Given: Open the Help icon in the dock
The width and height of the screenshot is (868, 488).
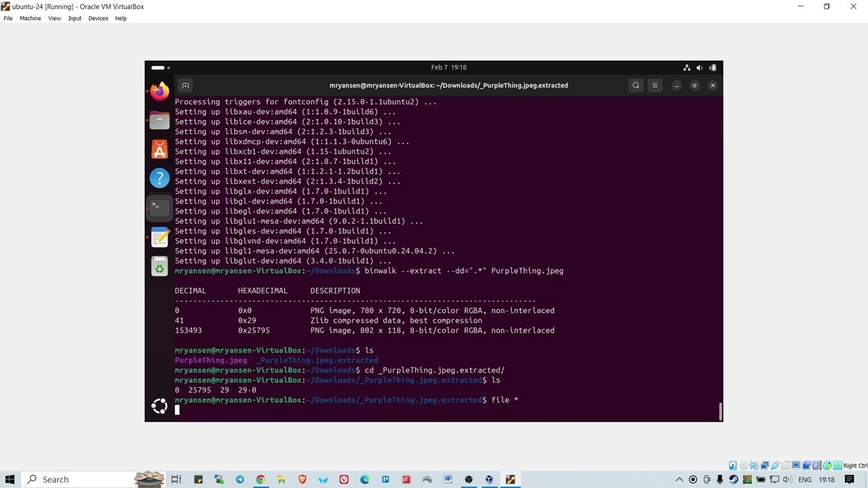Looking at the screenshot, I should [159, 178].
